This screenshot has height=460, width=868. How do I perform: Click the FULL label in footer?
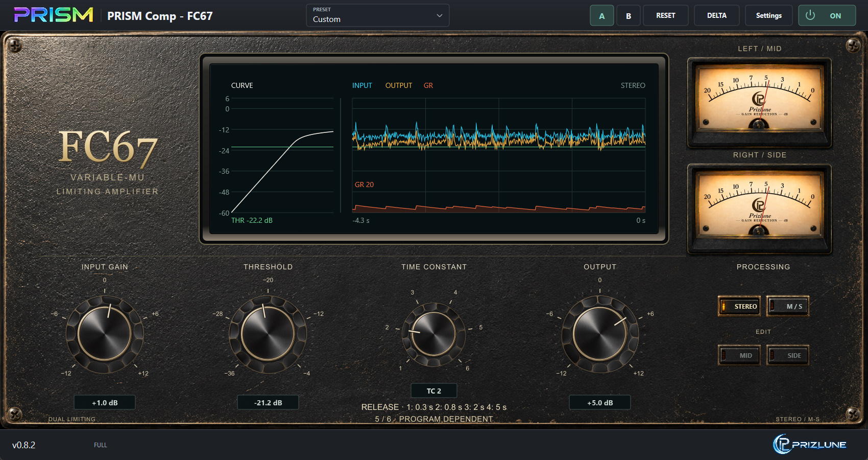(101, 445)
